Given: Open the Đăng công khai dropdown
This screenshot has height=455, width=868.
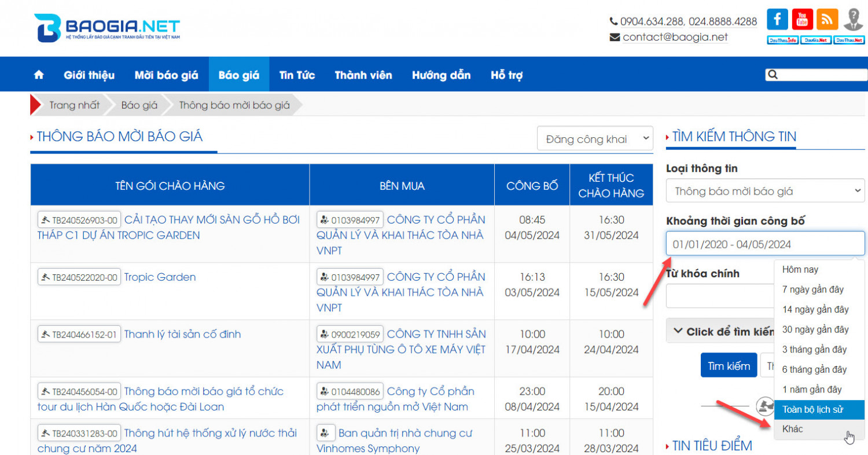Looking at the screenshot, I should 595,139.
